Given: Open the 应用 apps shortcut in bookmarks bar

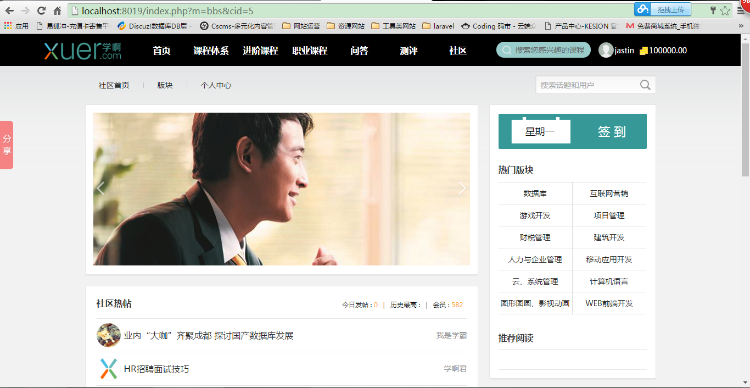Looking at the screenshot, I should 16,26.
